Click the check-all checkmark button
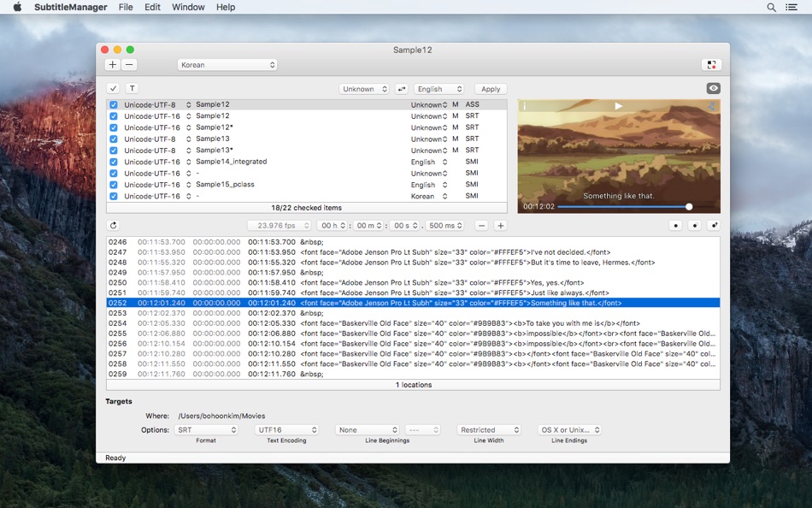812x508 pixels. point(113,88)
